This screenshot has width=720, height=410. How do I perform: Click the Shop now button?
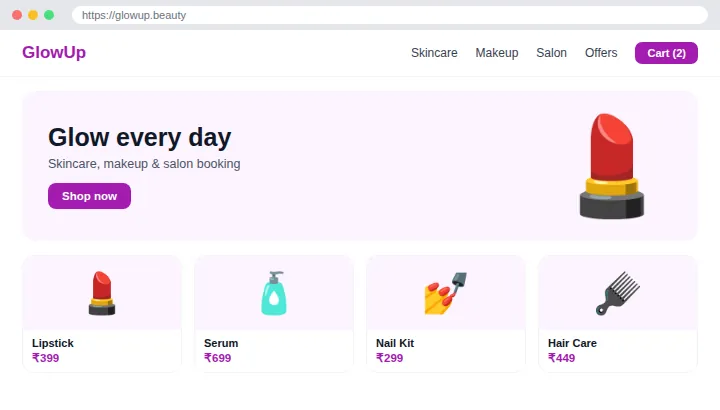click(x=90, y=196)
